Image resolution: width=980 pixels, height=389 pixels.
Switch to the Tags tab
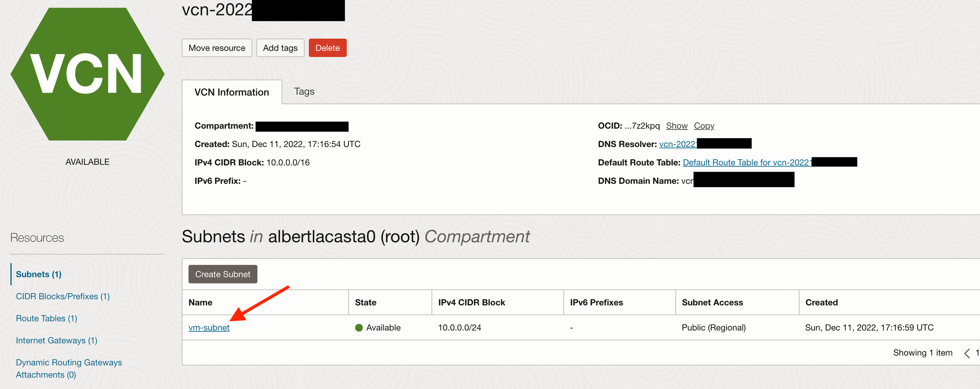[304, 91]
